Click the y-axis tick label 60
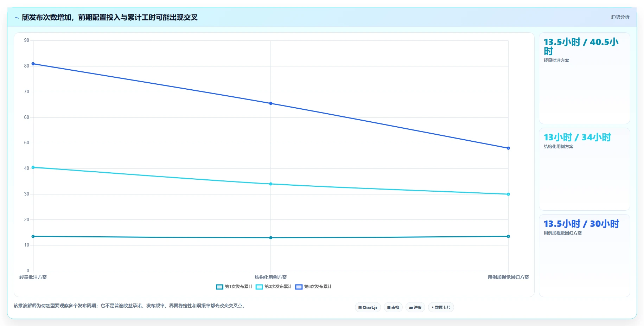Screen dimensions: 644x326 click(x=27, y=117)
